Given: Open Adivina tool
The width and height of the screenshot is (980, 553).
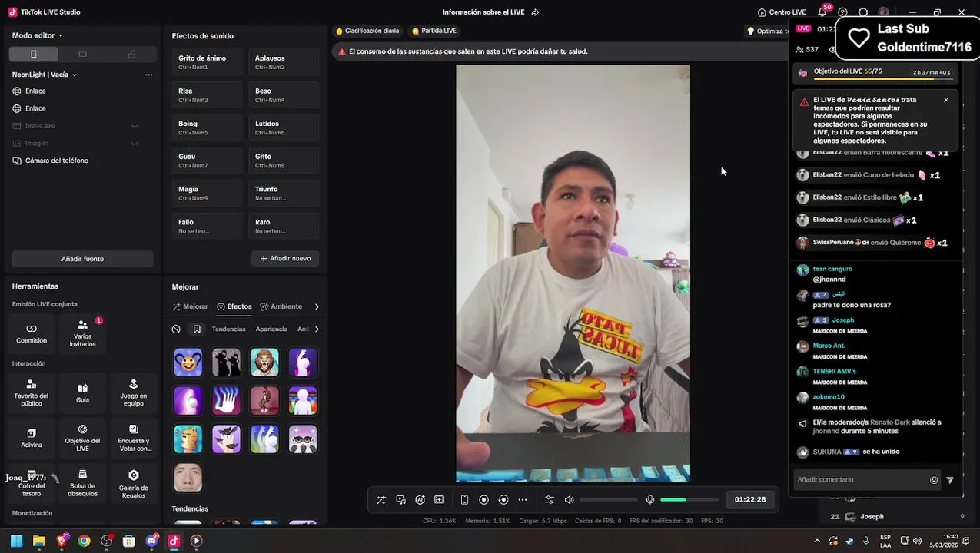Looking at the screenshot, I should [32, 438].
